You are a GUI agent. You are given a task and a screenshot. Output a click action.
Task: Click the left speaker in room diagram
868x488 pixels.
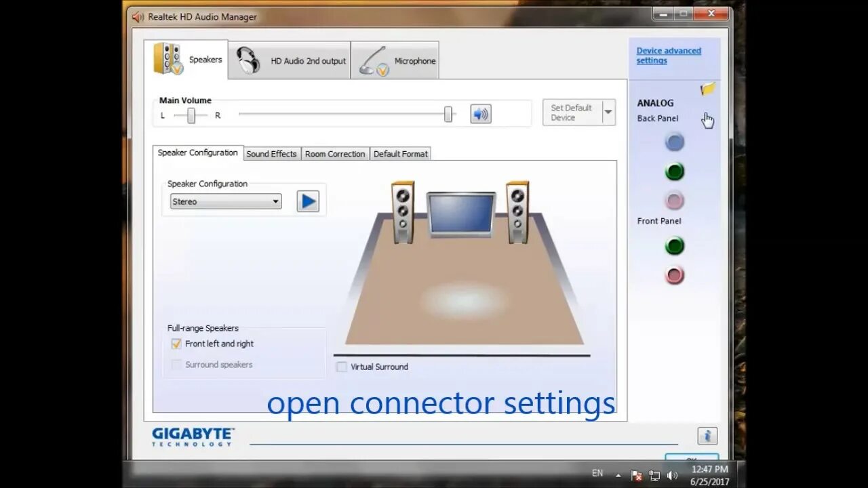pos(402,212)
